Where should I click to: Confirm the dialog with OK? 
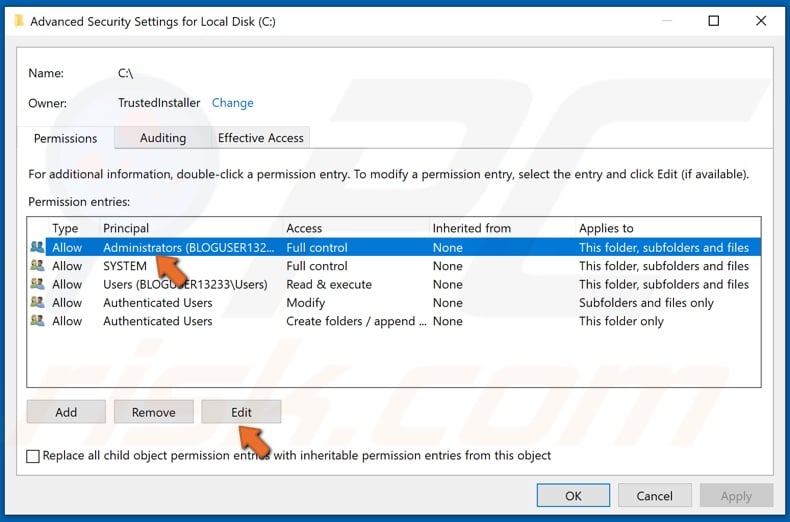pyautogui.click(x=573, y=496)
